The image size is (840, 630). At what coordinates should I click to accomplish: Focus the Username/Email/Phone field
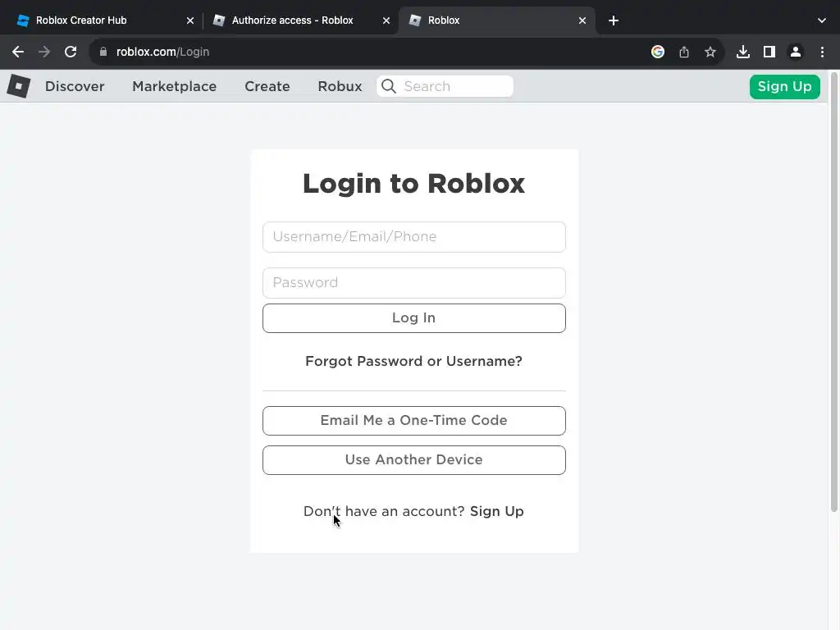click(x=413, y=237)
